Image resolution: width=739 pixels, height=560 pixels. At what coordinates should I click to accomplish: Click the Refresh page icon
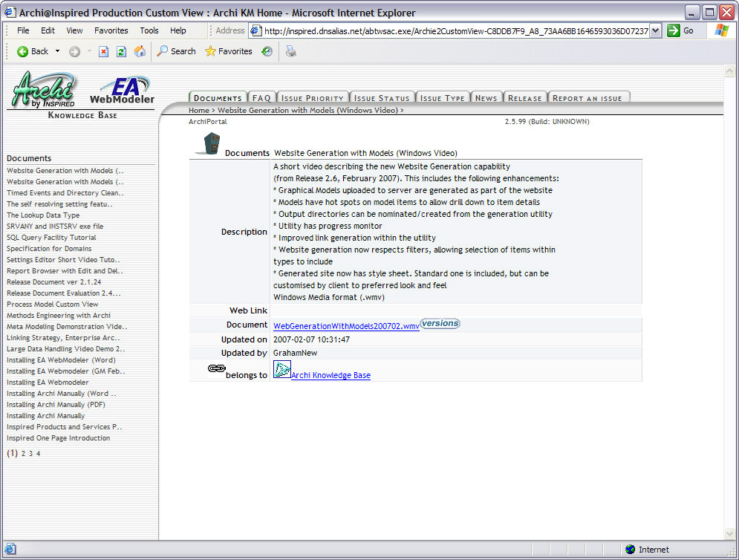[121, 51]
